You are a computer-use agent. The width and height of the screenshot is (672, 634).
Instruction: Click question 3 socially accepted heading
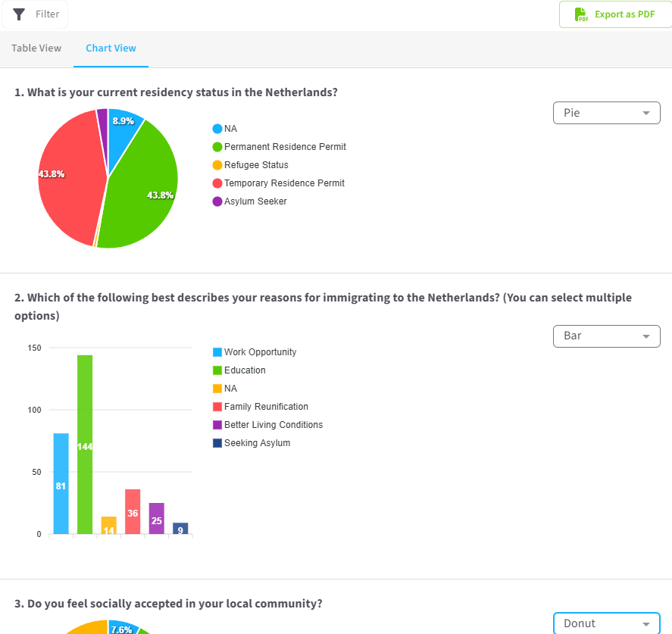coord(168,604)
